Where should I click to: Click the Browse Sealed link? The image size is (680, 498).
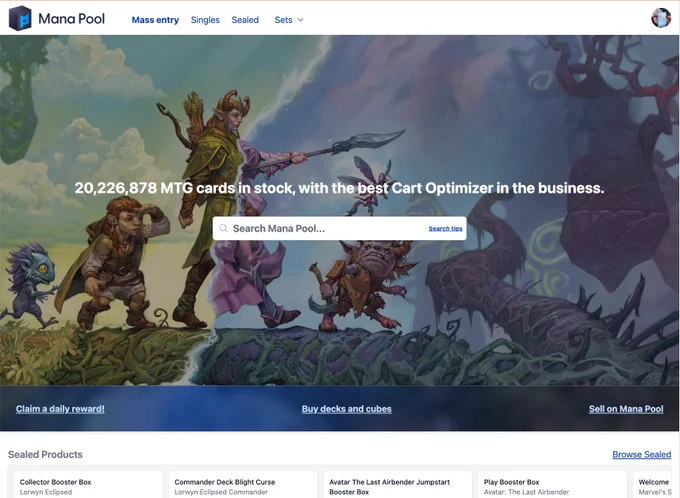641,455
